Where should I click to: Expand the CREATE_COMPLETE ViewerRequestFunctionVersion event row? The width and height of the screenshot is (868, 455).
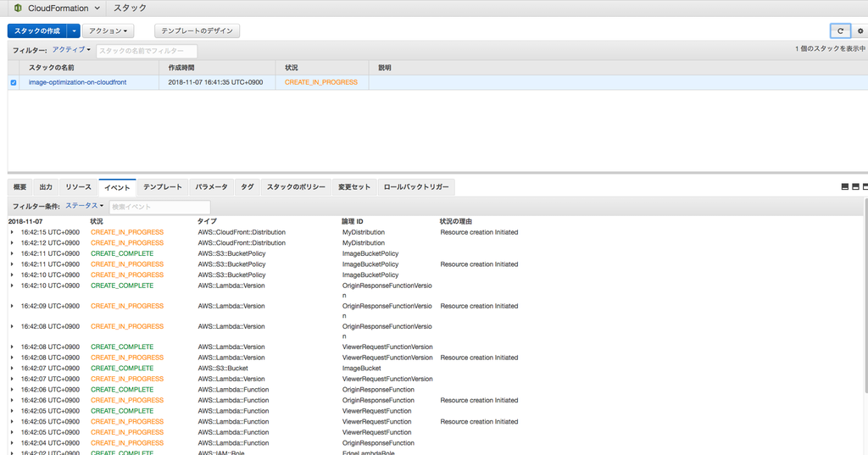(x=12, y=347)
